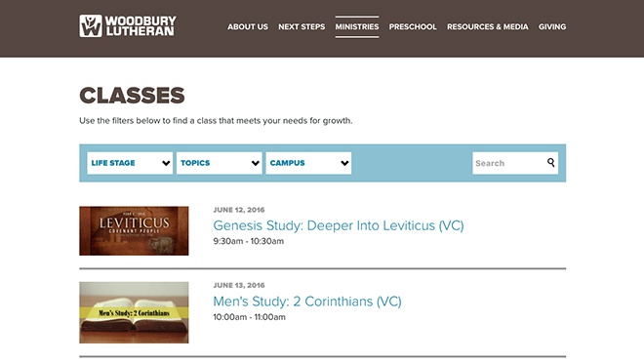
Task: Open the Campus filter dropdown
Action: [308, 163]
